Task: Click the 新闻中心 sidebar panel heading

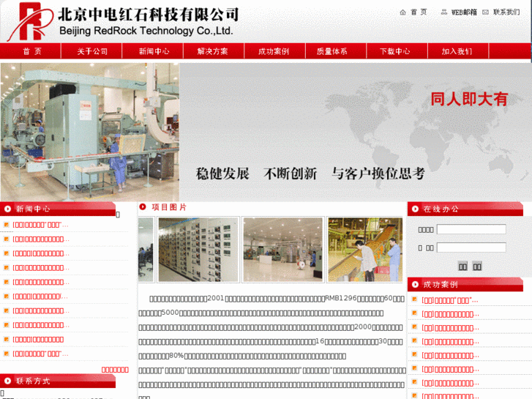Action: (x=33, y=209)
